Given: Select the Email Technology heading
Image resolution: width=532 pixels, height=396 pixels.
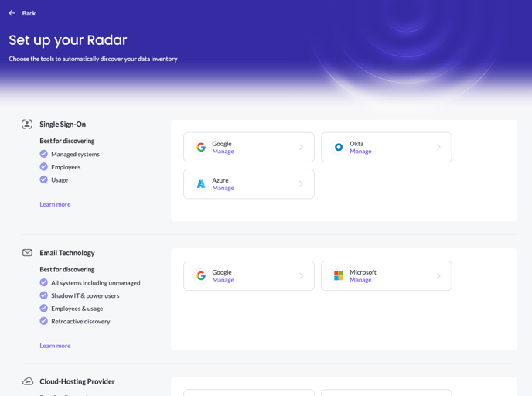Looking at the screenshot, I should pos(67,253).
